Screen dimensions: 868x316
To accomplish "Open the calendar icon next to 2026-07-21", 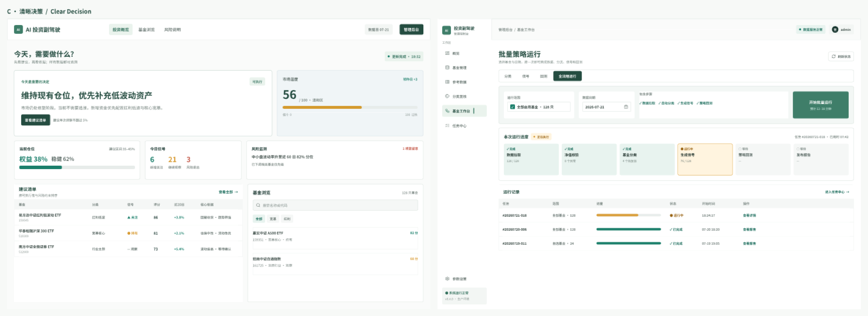I will pyautogui.click(x=626, y=107).
